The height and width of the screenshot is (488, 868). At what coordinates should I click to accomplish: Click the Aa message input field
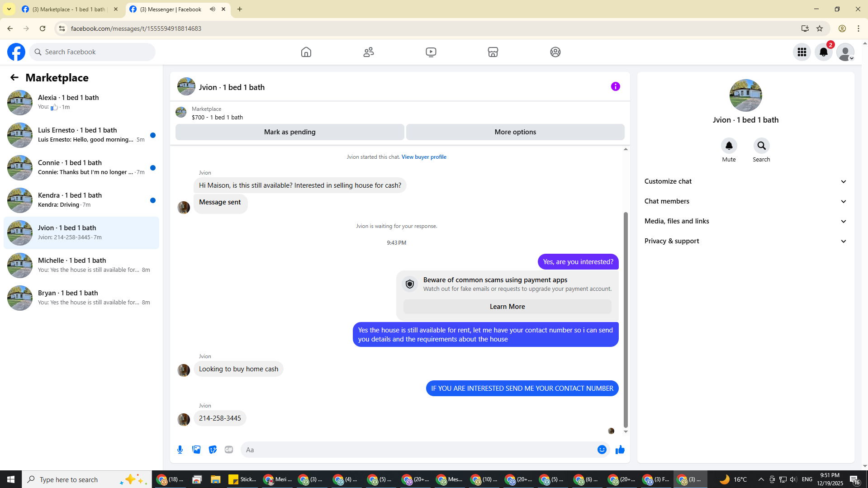418,450
